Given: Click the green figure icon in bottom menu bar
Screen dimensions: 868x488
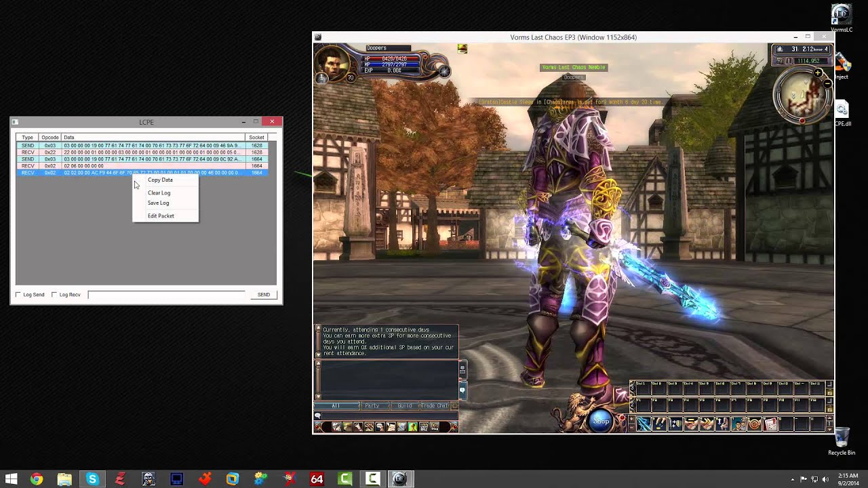Looking at the screenshot, I should point(412,426).
